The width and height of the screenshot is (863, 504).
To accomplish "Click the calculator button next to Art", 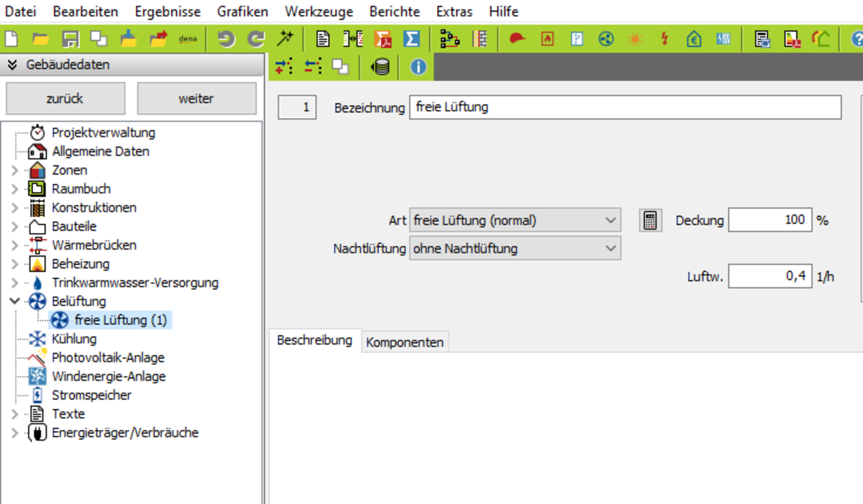I will tap(650, 221).
